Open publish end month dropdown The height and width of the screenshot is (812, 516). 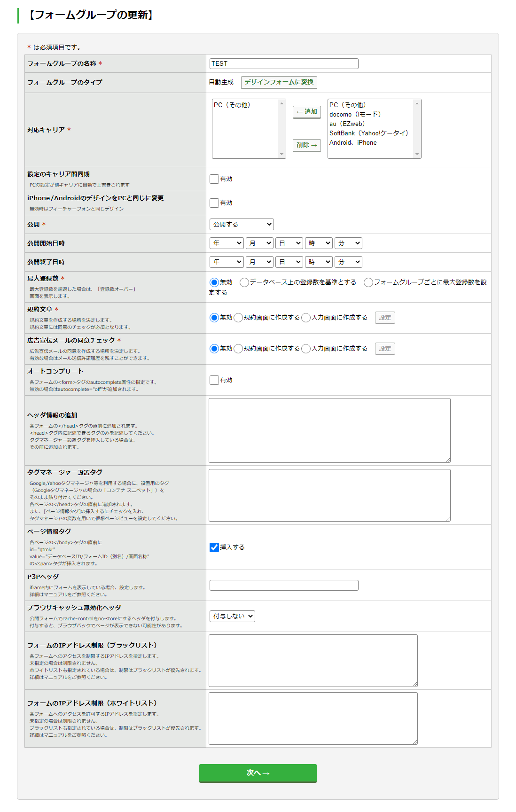tap(259, 262)
